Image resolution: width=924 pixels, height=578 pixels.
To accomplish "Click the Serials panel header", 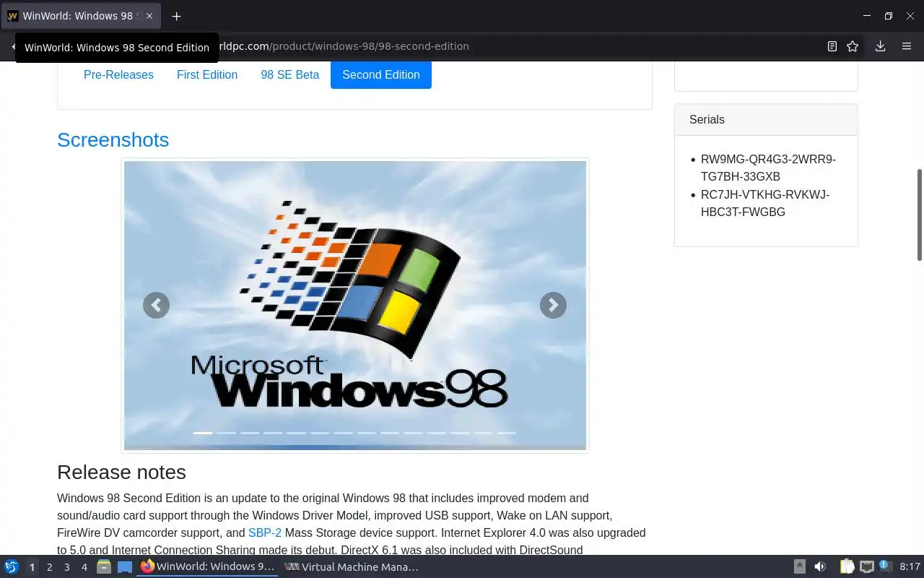I will (x=766, y=120).
